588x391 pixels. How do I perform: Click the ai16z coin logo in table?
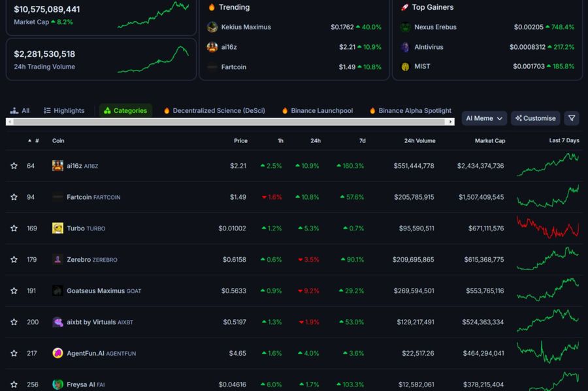(x=57, y=166)
